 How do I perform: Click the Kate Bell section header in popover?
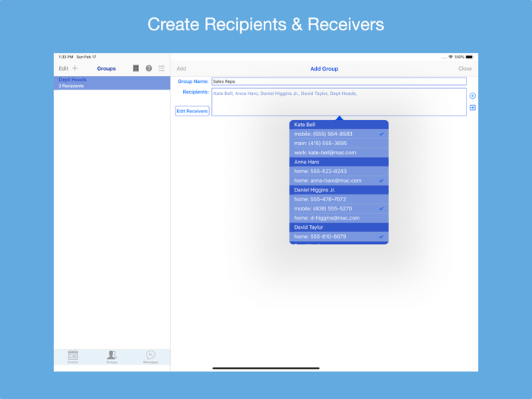pos(339,125)
